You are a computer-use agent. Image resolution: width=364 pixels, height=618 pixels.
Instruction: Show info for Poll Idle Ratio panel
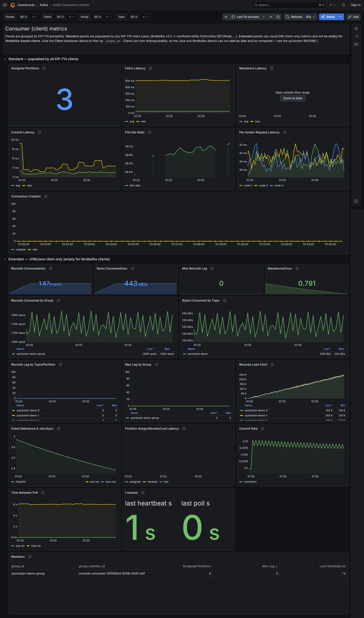(150, 132)
